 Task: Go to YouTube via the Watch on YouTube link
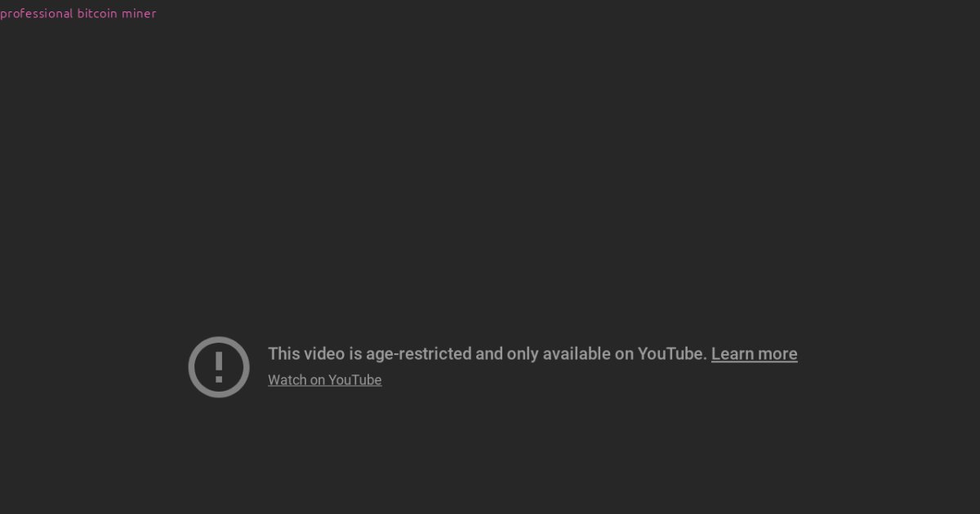pyautogui.click(x=324, y=380)
